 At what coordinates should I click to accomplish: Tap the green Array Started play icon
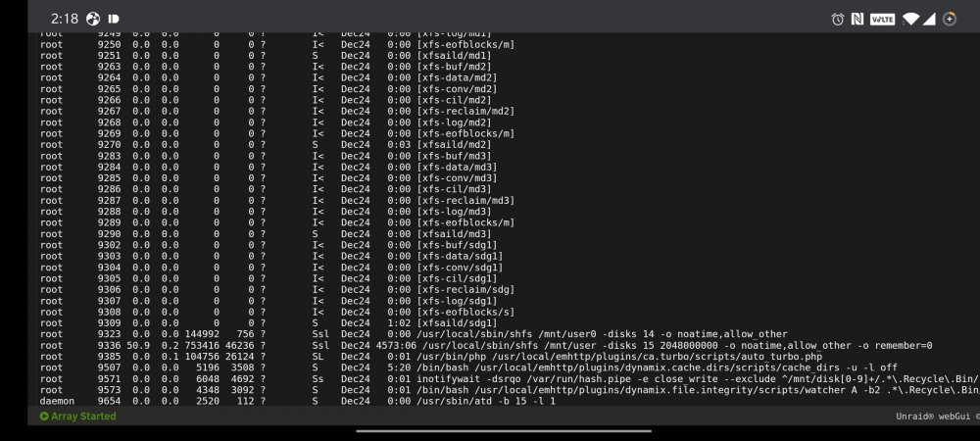click(44, 416)
